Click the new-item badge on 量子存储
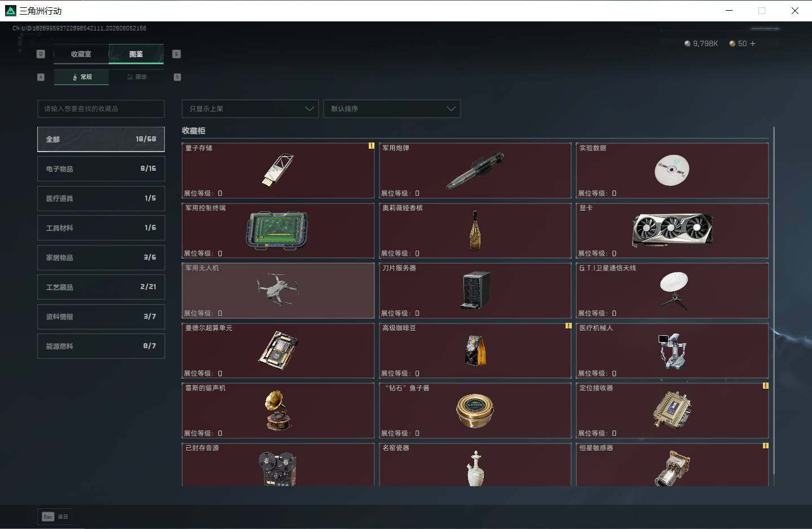The height and width of the screenshot is (529, 812). click(371, 146)
